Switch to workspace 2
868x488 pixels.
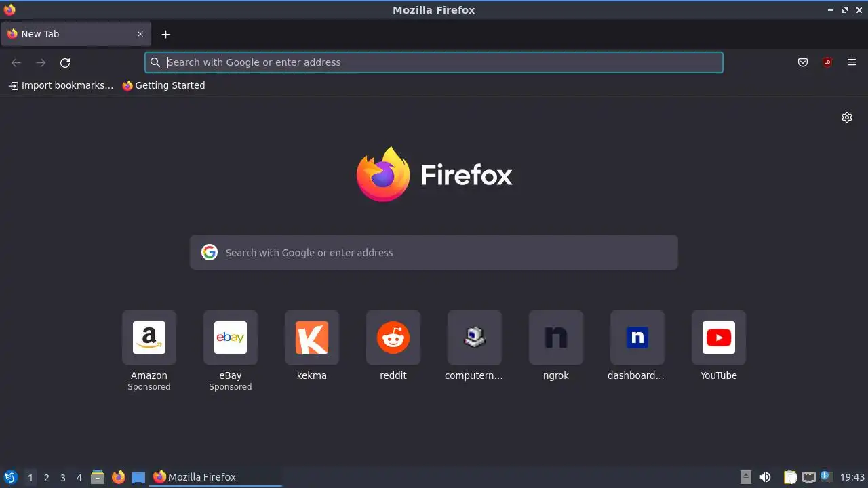[x=46, y=477]
